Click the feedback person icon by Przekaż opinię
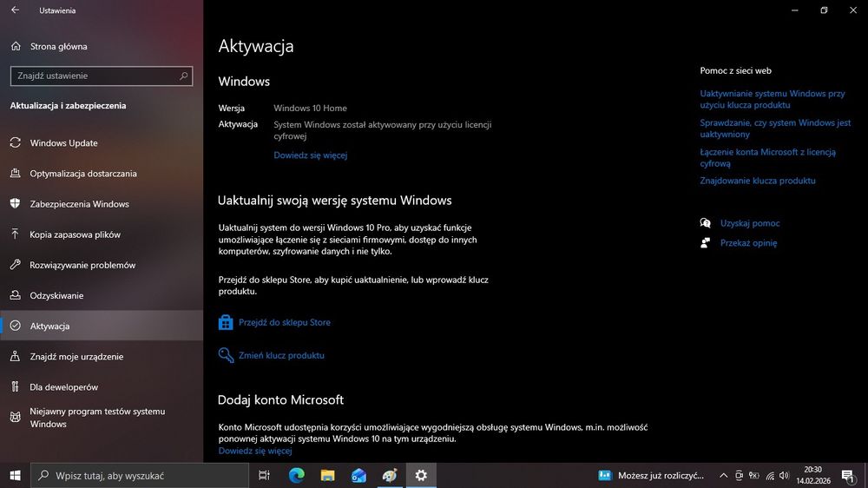 coord(705,242)
